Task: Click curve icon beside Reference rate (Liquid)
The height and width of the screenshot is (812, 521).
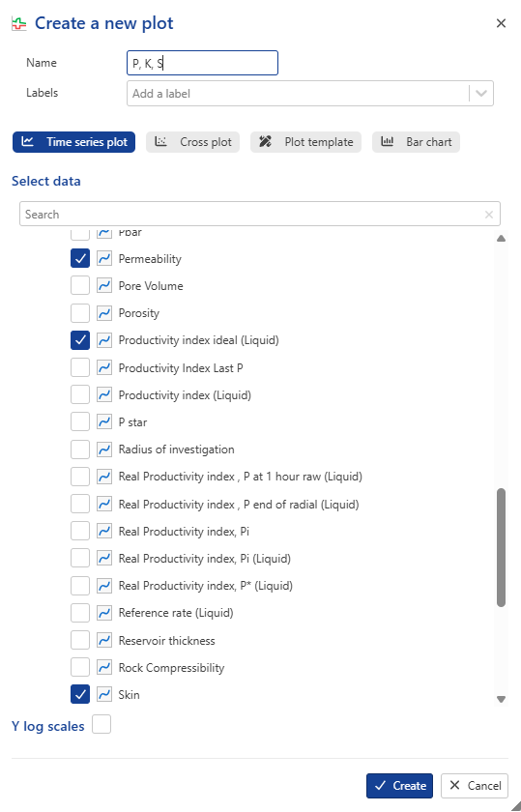Action: 104,613
